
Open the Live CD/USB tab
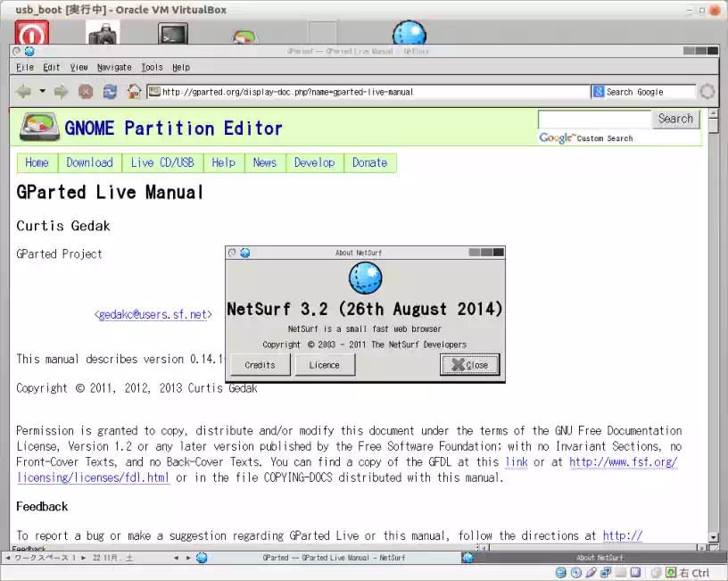pyautogui.click(x=162, y=162)
